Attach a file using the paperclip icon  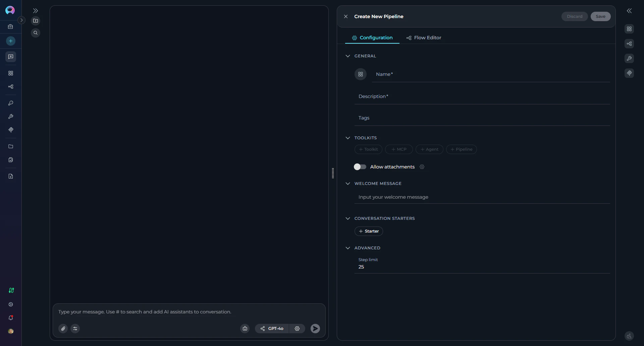[63, 329]
